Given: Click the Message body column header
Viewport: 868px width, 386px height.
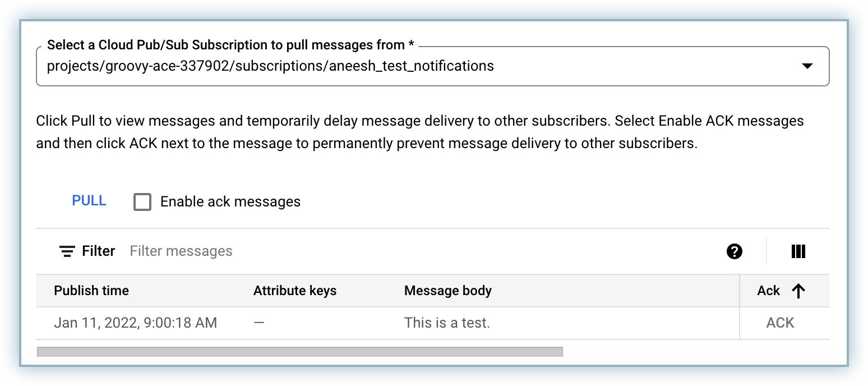Looking at the screenshot, I should (447, 291).
